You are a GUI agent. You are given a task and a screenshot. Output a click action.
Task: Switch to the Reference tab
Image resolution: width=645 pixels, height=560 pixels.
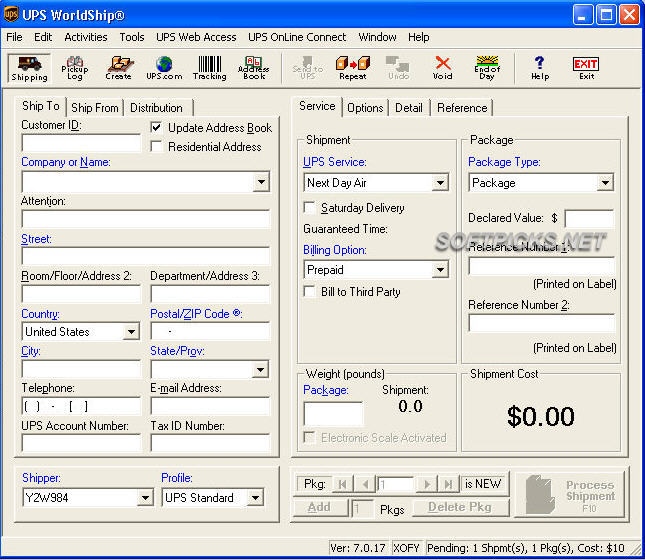[462, 108]
